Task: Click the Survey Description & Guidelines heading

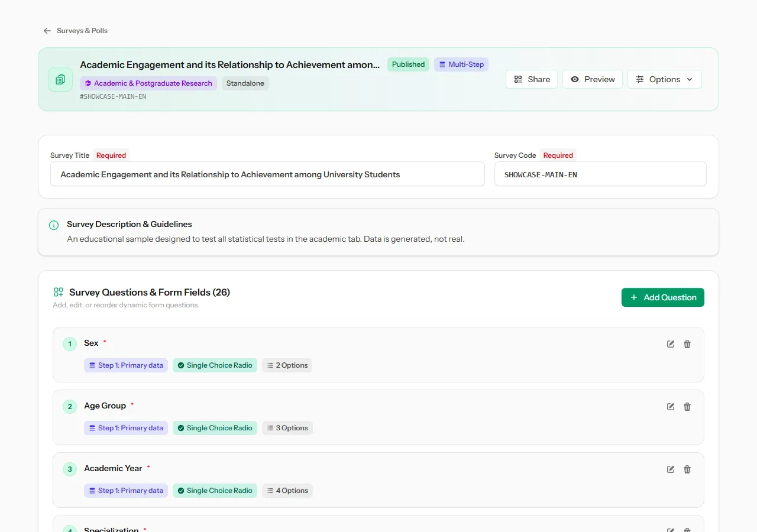Action: pos(130,225)
